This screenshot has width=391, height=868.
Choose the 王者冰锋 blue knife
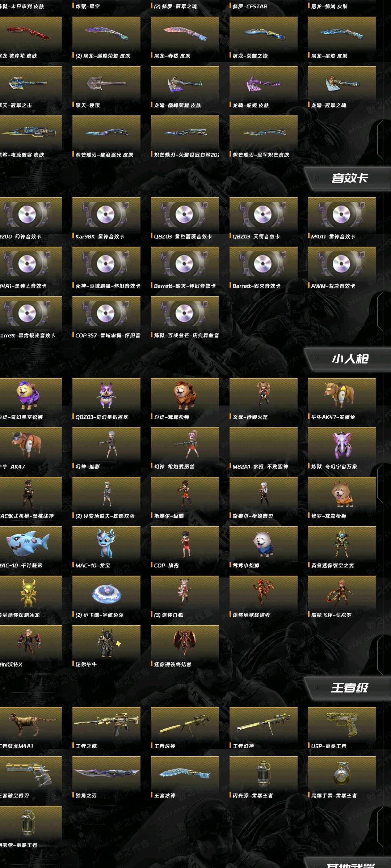(x=185, y=774)
